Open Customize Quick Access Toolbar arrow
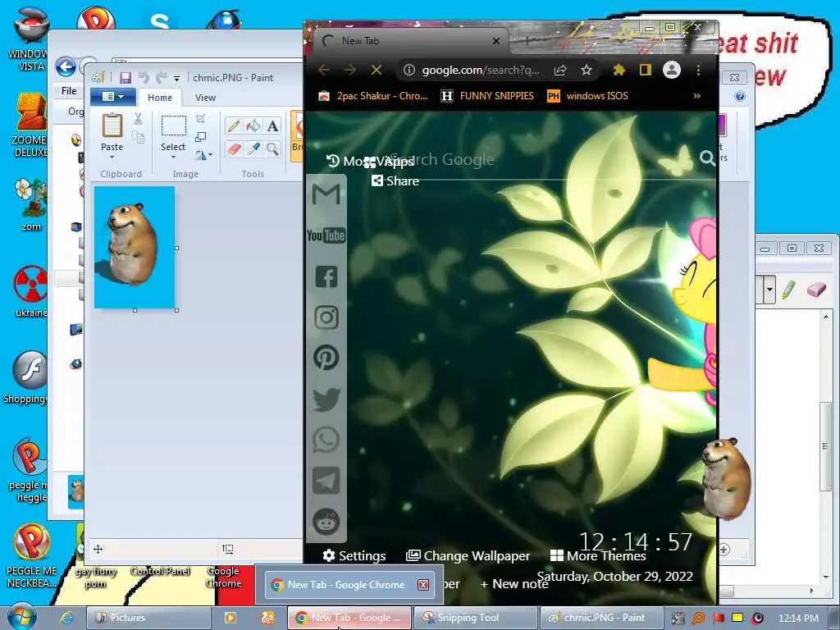The width and height of the screenshot is (840, 630). pyautogui.click(x=177, y=78)
